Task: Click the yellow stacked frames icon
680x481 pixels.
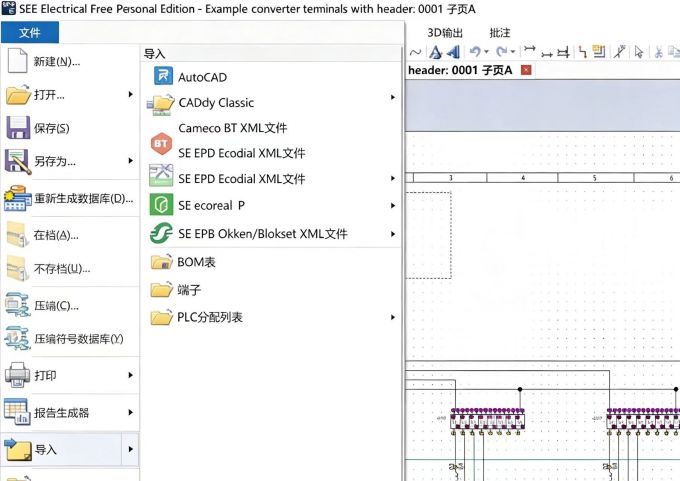Action: point(599,52)
